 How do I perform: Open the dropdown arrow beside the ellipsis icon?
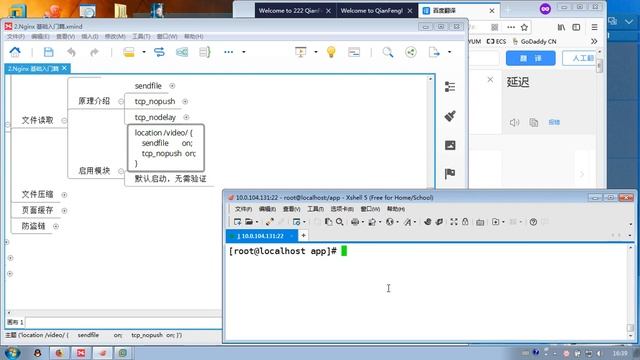pos(244,52)
